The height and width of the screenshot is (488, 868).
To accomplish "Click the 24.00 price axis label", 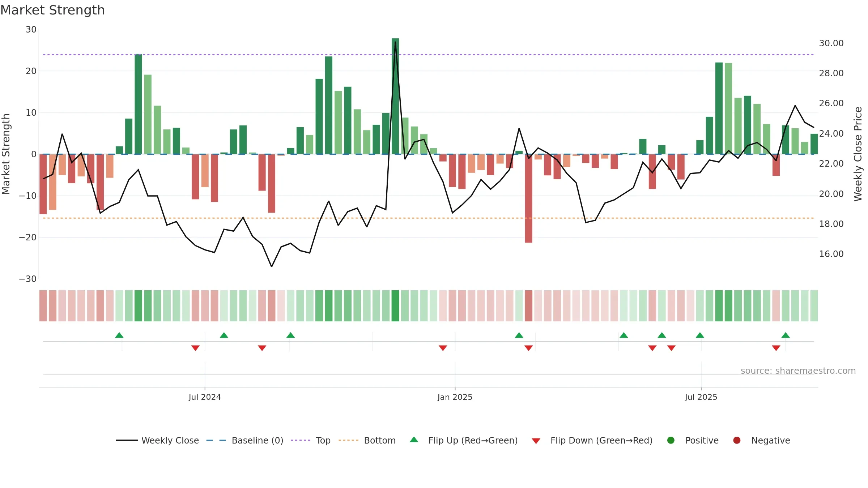I will coord(831,133).
